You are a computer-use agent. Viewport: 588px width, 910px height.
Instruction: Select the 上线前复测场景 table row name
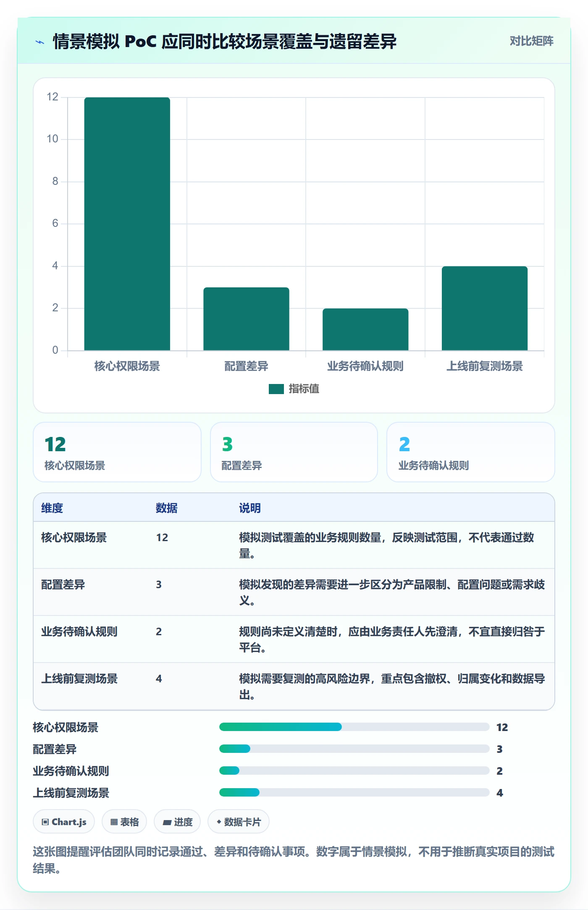pos(79,679)
